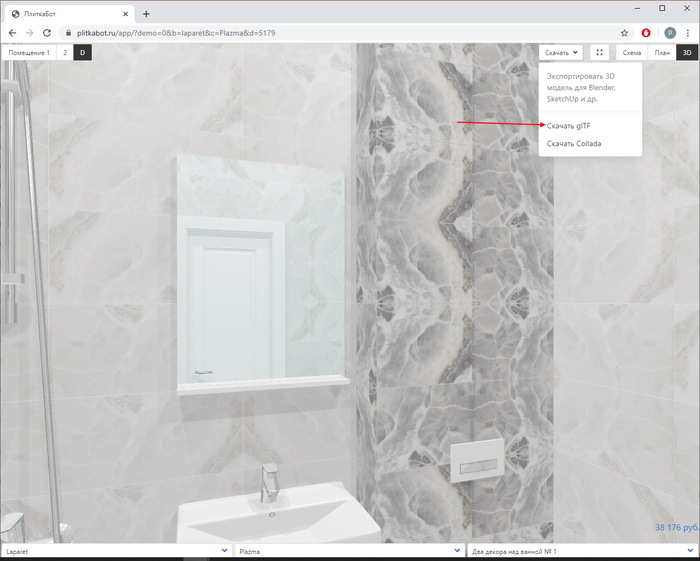Viewport: 700px width, 561px height.
Task: Open the Chrome three-dot menu
Action: point(688,33)
